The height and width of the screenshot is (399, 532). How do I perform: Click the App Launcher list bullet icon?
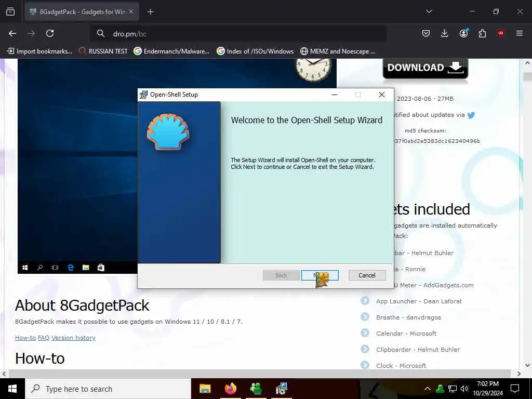click(x=365, y=301)
